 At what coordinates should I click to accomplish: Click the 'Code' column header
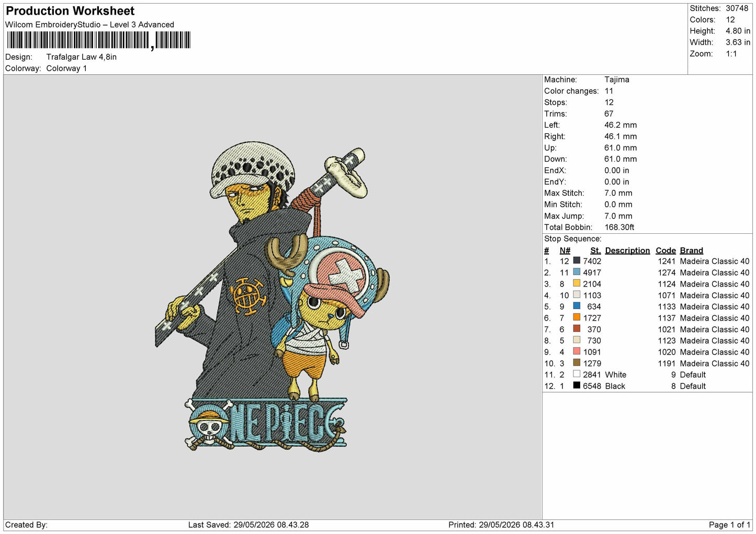coord(665,251)
